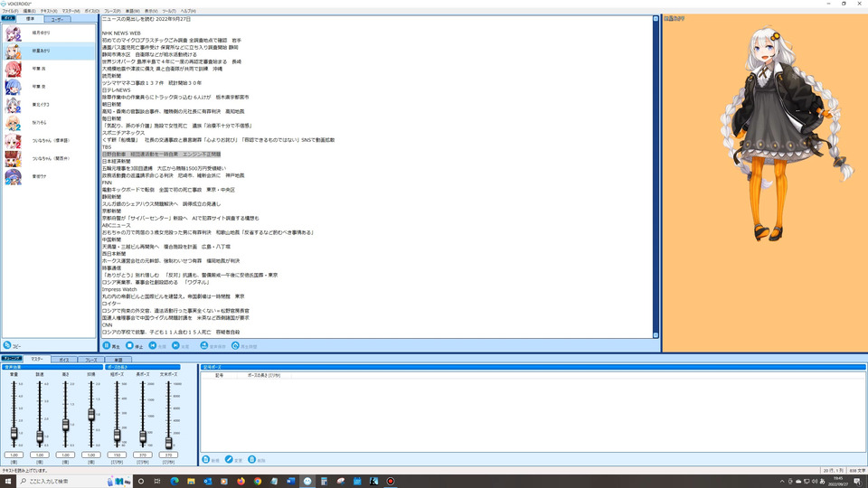Open Chrome from the taskbar
Image resolution: width=868 pixels, height=488 pixels.
pyautogui.click(x=258, y=482)
